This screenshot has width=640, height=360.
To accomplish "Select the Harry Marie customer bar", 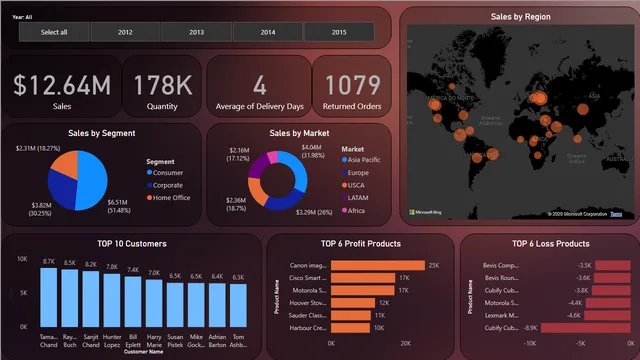I will click(154, 303).
